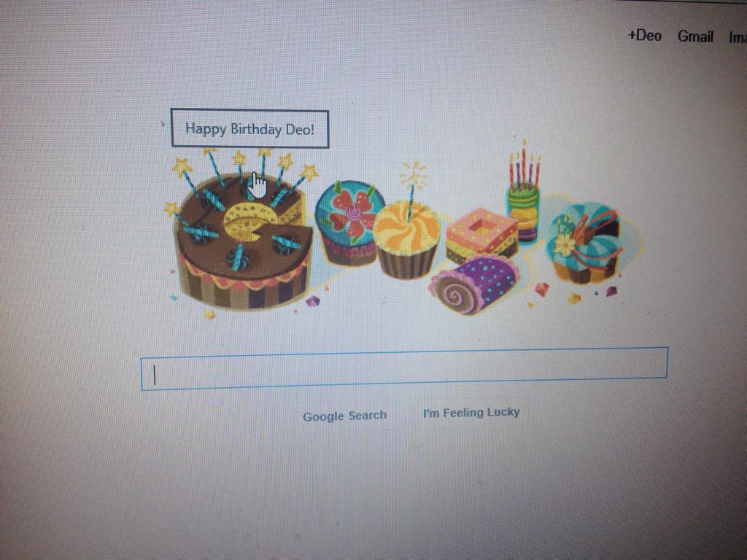The width and height of the screenshot is (747, 560).
Task: Click the purple gem below chocolate cake
Action: coord(313,301)
